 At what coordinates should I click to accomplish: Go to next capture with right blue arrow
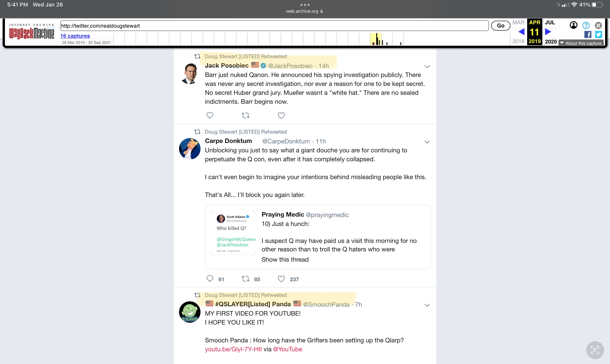click(548, 32)
